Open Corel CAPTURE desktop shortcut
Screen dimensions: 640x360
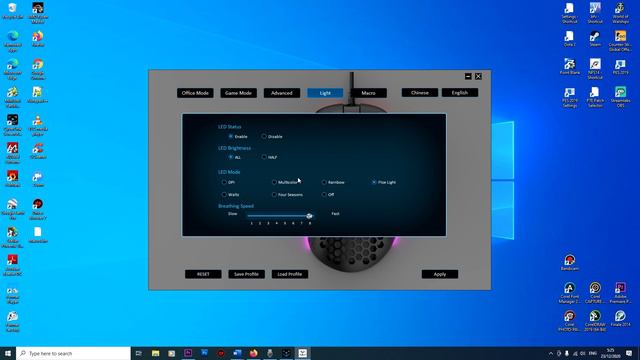[595, 292]
